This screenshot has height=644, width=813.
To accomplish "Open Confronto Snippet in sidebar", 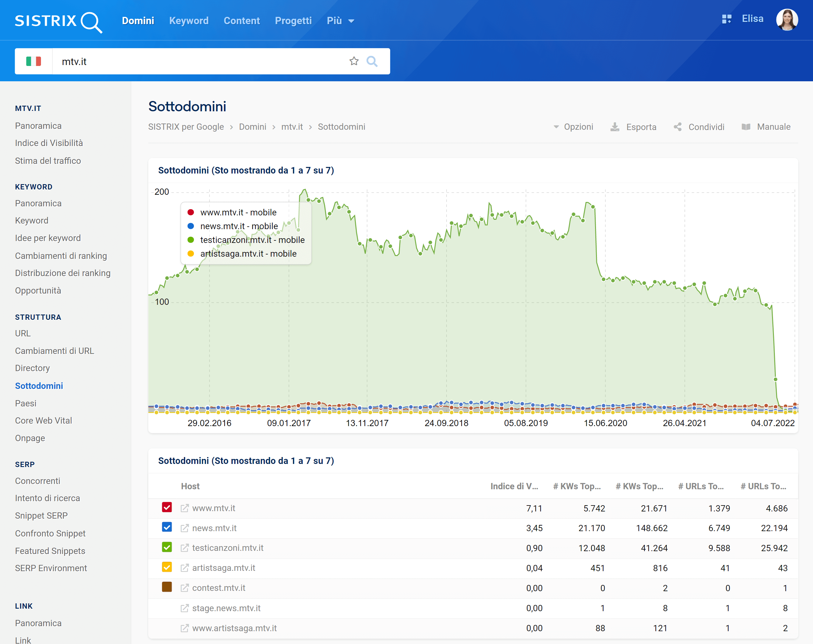I will pyautogui.click(x=51, y=534).
